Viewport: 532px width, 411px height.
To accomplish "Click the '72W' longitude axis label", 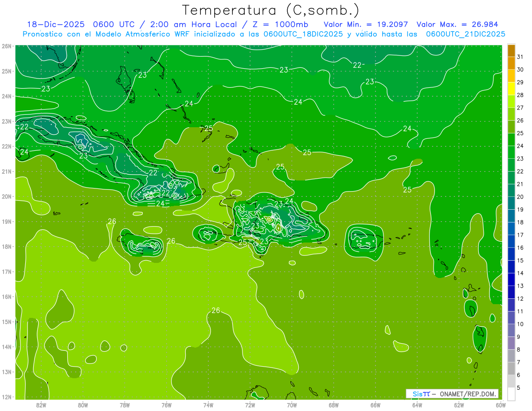I will click(250, 405).
